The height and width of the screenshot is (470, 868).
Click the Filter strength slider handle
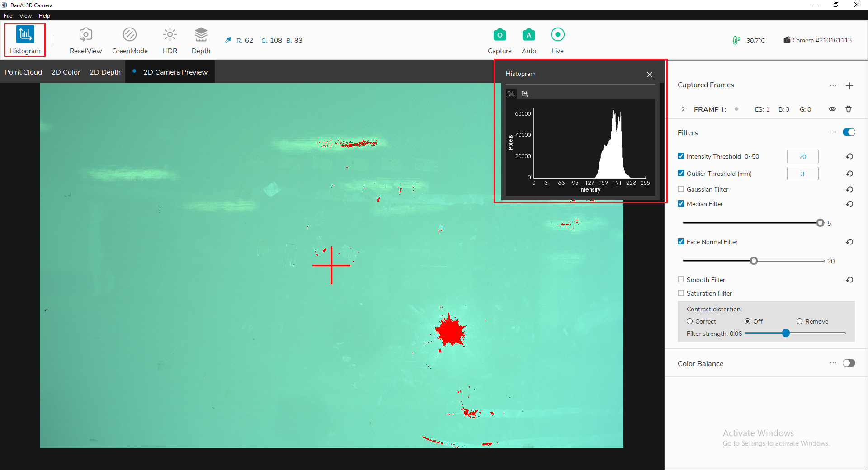coord(786,334)
